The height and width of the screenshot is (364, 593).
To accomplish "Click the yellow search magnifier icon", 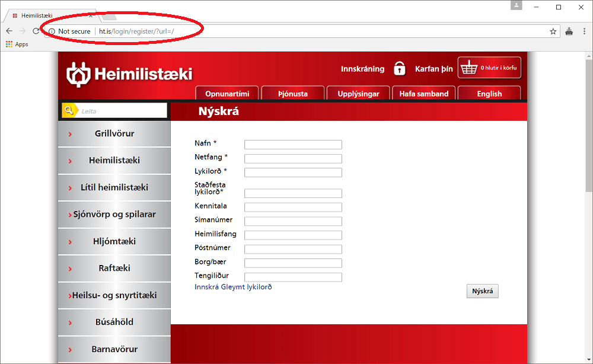I will click(69, 110).
